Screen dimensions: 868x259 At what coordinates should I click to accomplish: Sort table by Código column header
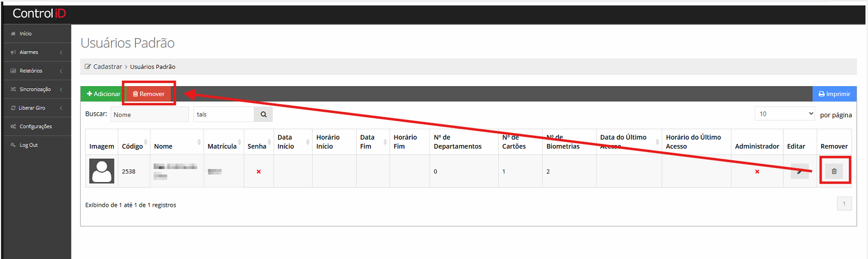click(x=133, y=146)
